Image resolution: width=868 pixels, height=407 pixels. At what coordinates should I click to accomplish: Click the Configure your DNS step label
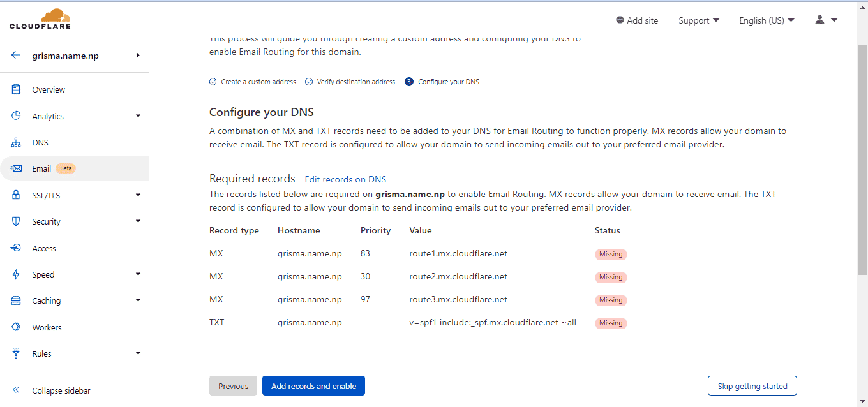(449, 82)
